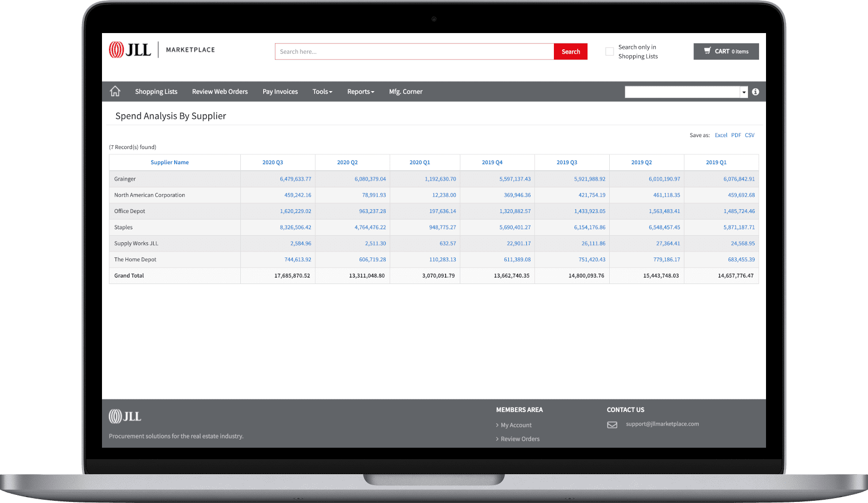Open Grainger 2020 Q3 value 6,479,633.77
This screenshot has height=503, width=868.
296,179
